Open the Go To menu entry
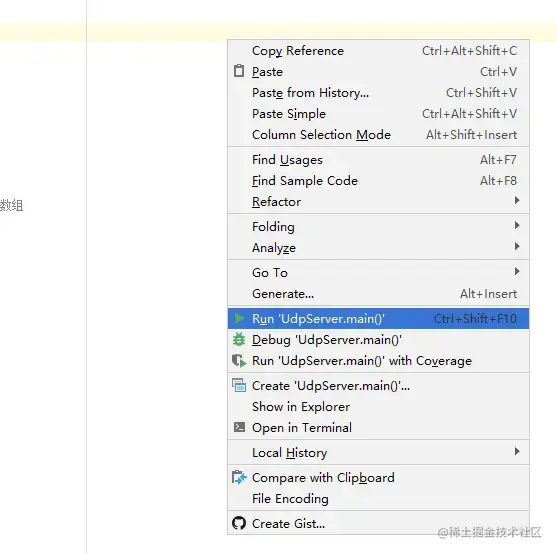This screenshot has height=554, width=557. point(378,273)
